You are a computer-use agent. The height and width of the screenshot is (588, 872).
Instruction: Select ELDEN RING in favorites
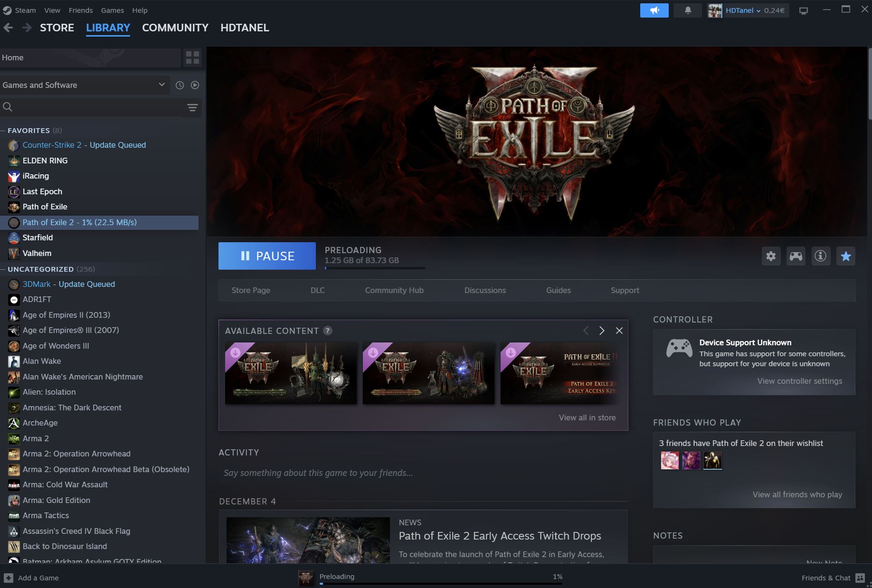45,161
